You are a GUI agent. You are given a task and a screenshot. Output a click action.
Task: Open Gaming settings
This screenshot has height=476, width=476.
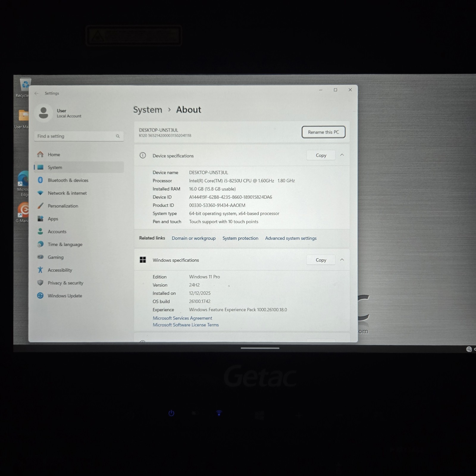coord(79,257)
